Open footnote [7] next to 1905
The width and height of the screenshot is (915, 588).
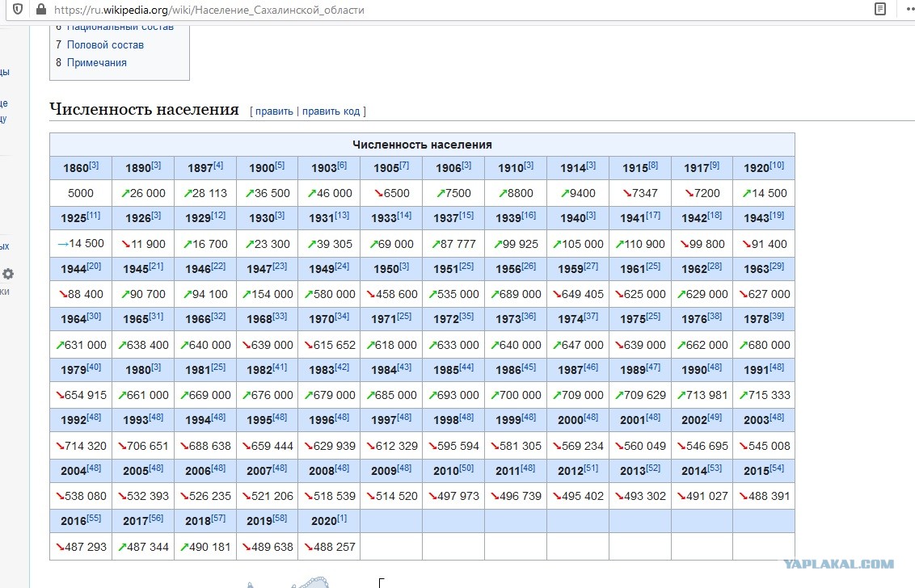[404, 165]
